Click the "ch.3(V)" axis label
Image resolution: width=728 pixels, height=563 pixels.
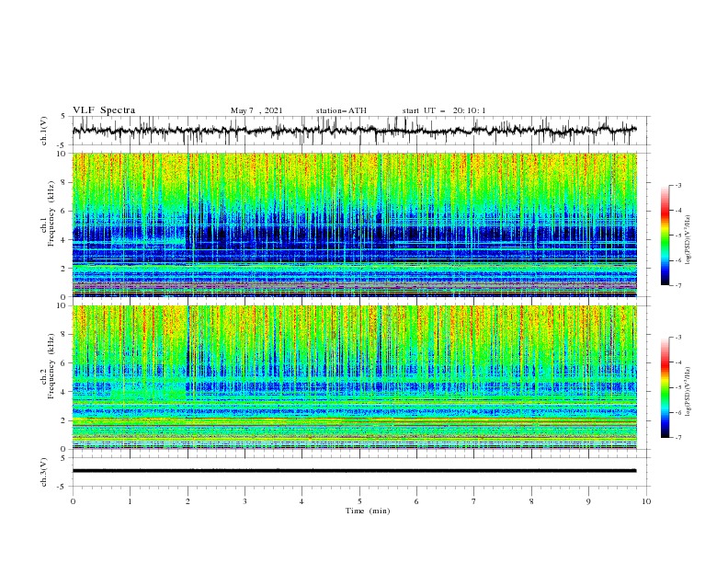pos(44,472)
